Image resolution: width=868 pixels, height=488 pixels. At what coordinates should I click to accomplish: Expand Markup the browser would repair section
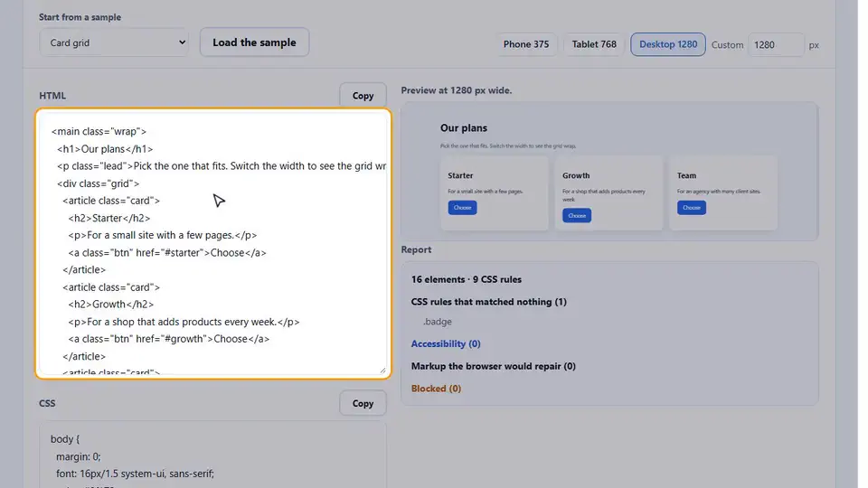[x=494, y=366]
